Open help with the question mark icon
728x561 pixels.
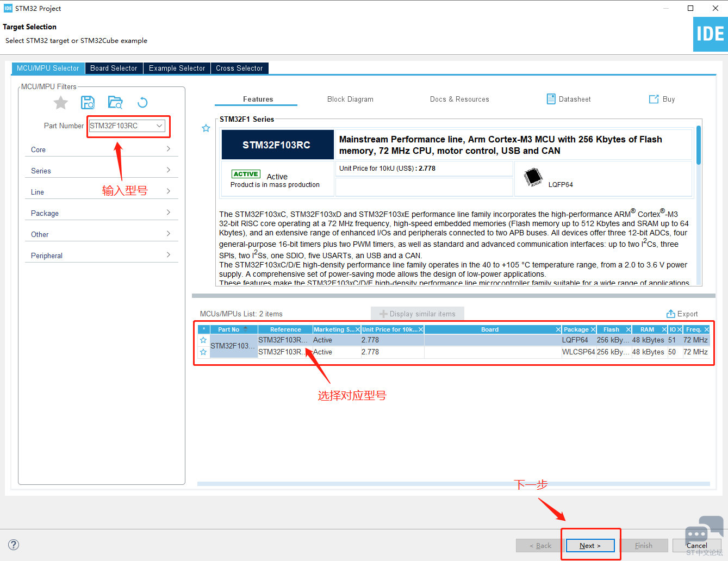click(14, 545)
